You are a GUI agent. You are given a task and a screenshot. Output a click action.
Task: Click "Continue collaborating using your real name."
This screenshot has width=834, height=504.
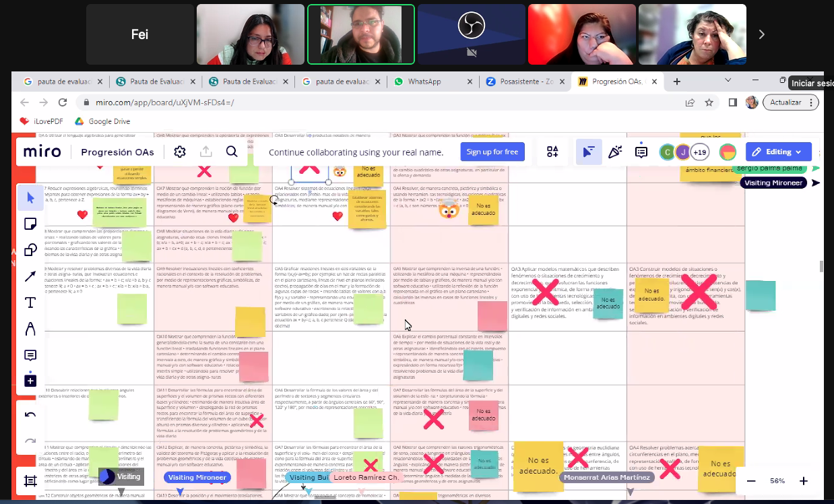pos(356,152)
